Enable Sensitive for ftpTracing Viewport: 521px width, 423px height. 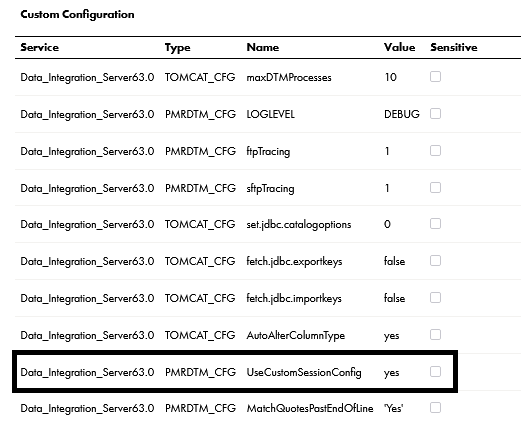tap(435, 151)
